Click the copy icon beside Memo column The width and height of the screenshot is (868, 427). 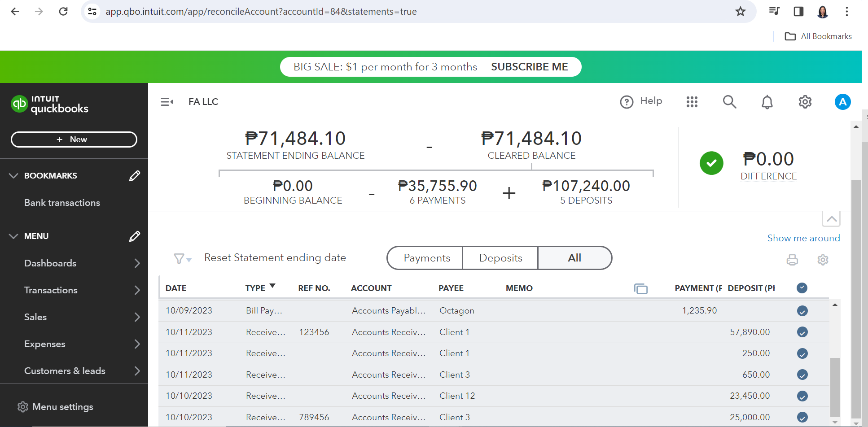(640, 288)
